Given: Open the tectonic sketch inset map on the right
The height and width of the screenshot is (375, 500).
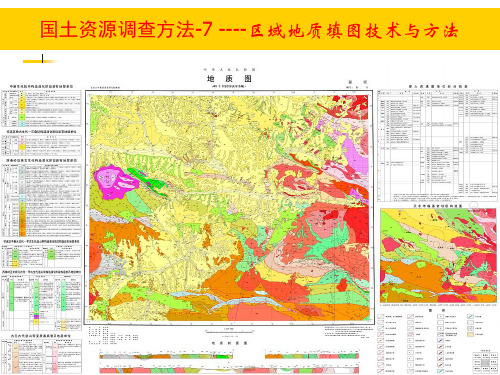Looking at the screenshot, I should point(438,255).
